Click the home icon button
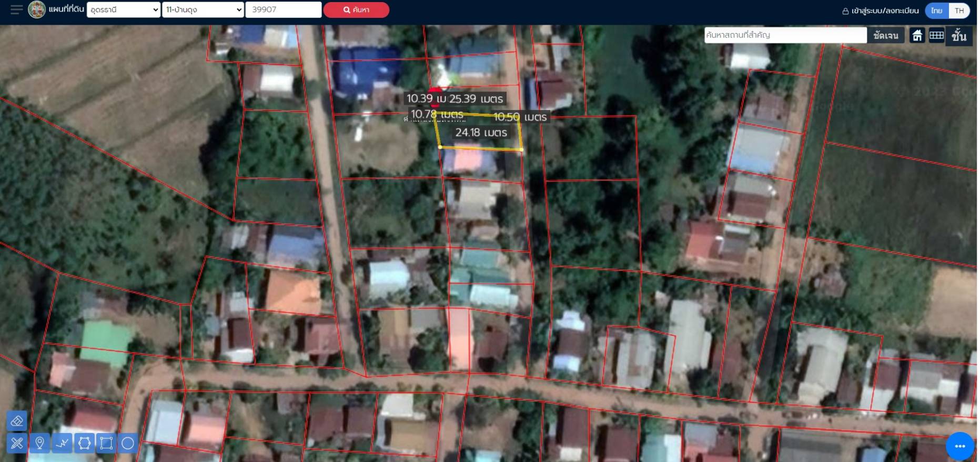Screen dimensions: 980x462 pos(917,35)
